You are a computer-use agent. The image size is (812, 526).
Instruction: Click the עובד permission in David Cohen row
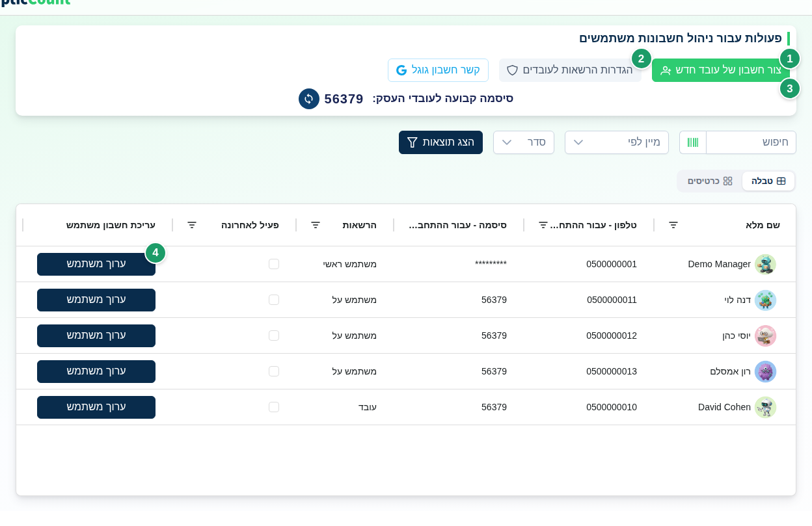pos(368,407)
